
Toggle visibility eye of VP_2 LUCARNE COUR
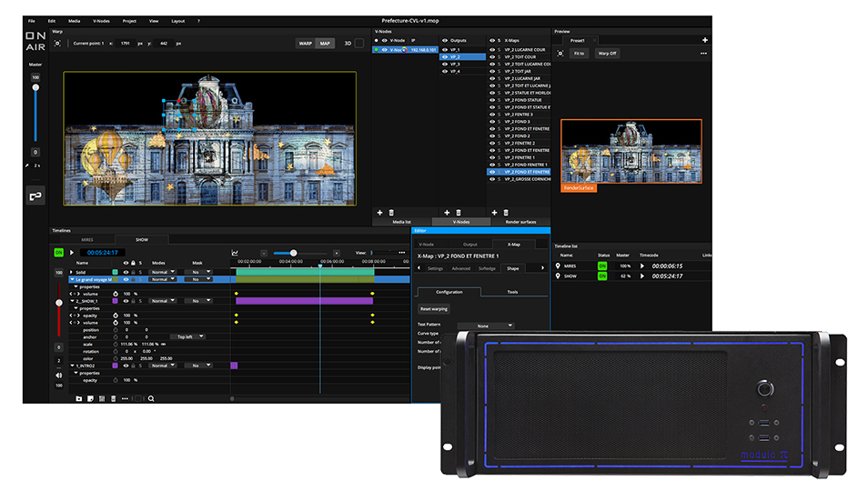(x=491, y=50)
